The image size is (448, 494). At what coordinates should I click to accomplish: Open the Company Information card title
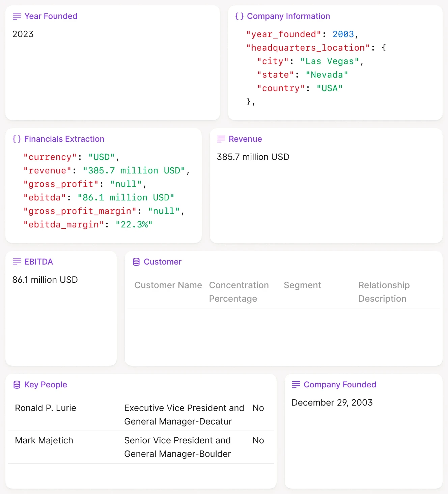point(288,16)
